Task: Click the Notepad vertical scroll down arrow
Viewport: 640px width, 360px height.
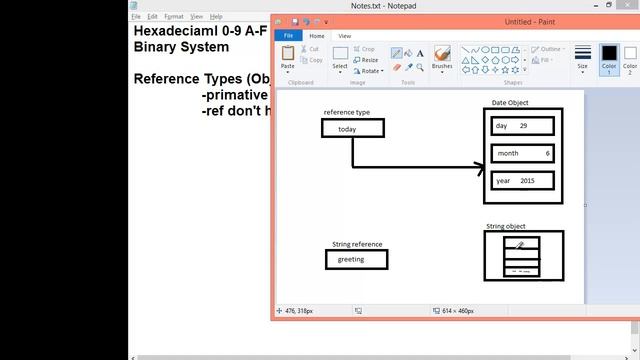Action: point(635,350)
